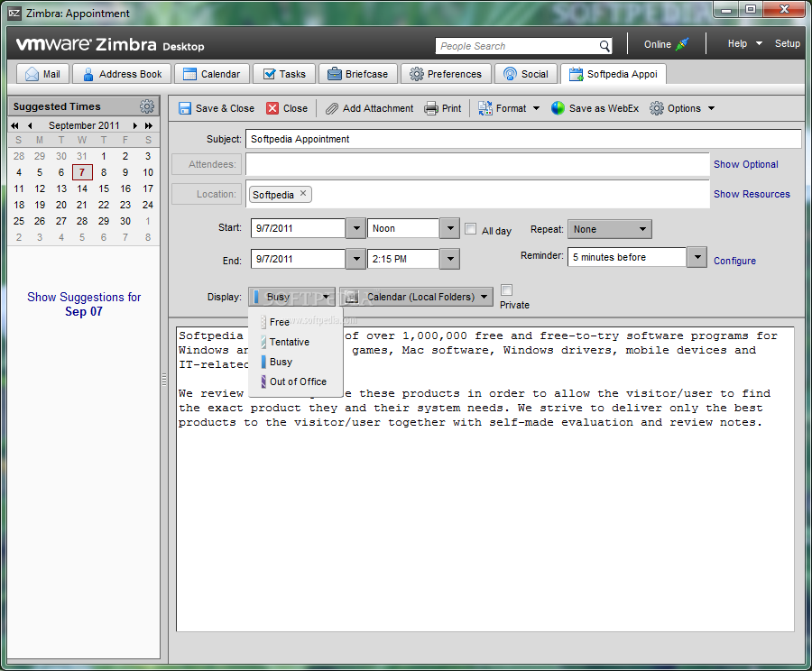Switch to the Calendar tab
This screenshot has width=812, height=671.
(x=212, y=74)
